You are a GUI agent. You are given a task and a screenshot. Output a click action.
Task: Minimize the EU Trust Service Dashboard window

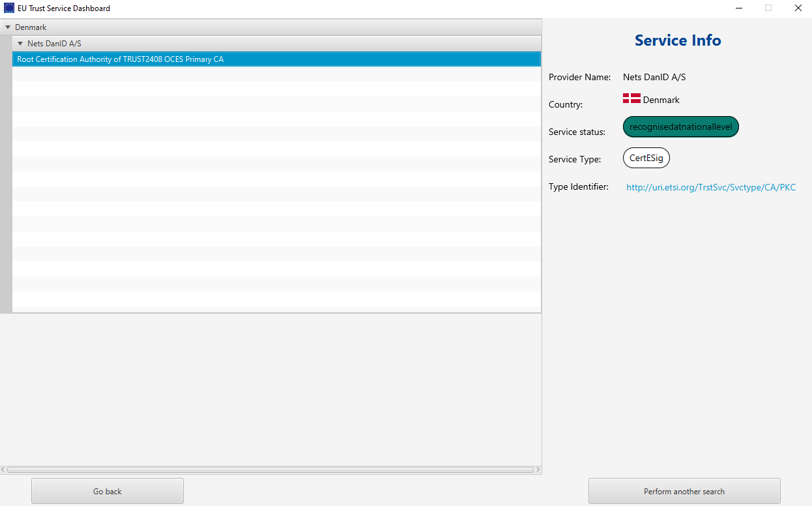739,8
